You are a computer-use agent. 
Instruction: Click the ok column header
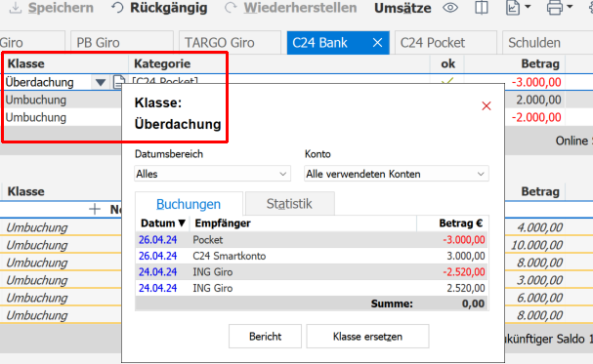pyautogui.click(x=447, y=63)
